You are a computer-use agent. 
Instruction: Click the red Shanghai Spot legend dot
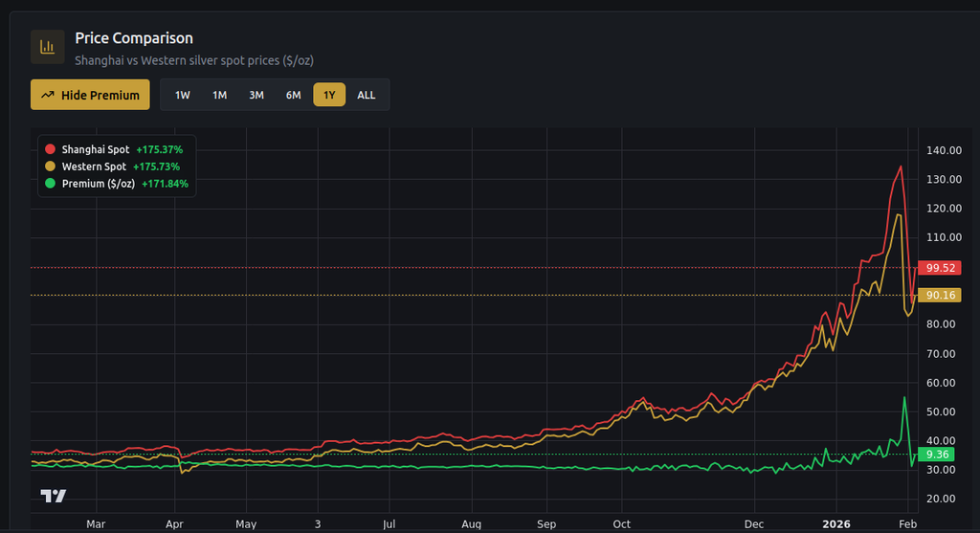[50, 150]
